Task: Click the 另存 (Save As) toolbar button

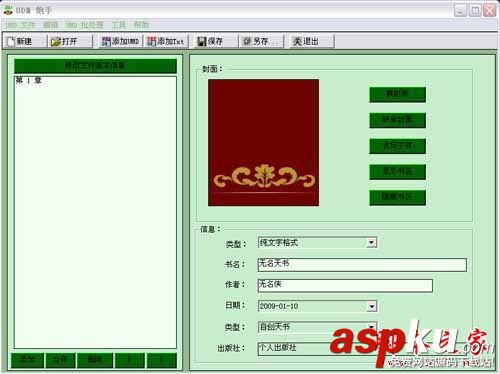Action: click(261, 41)
